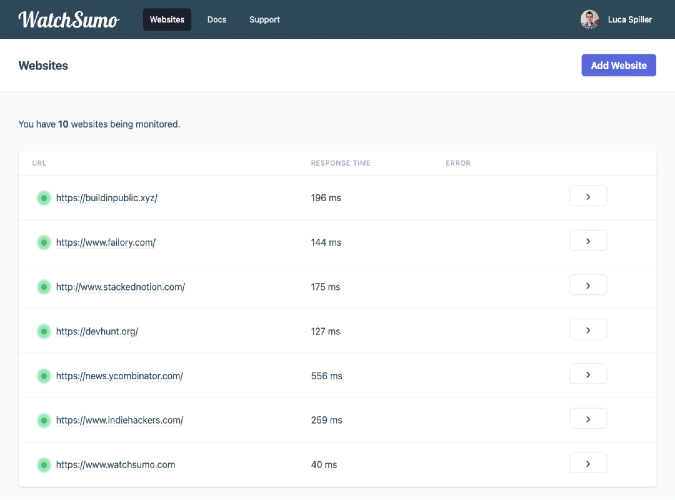Click the 127 ms response time
675x500 pixels.
325,331
